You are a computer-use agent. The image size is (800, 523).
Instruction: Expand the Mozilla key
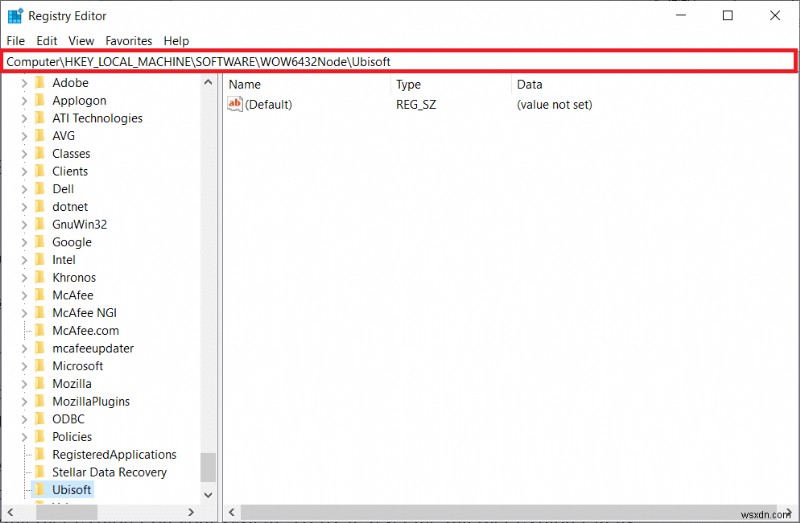24,384
